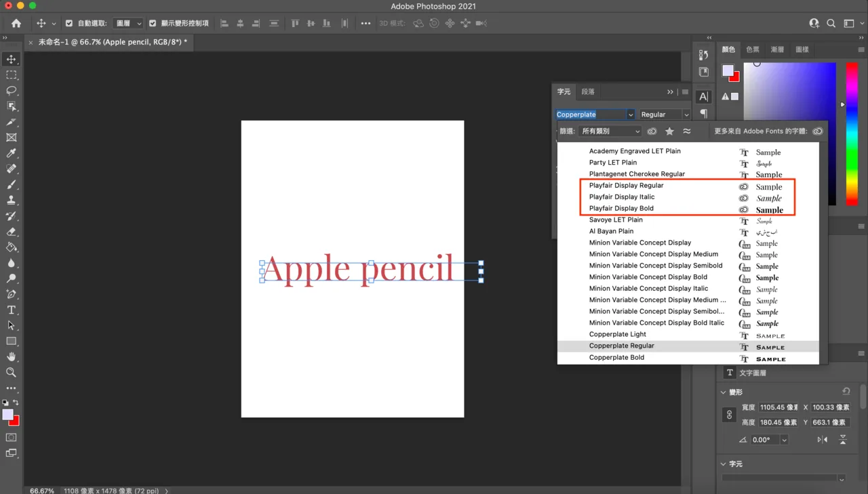
Task: Select the Eyedropper tool
Action: [x=12, y=153]
